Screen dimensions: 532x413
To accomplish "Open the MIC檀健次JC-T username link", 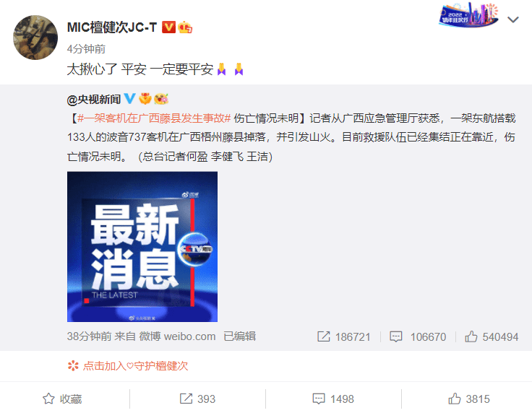I will point(112,27).
